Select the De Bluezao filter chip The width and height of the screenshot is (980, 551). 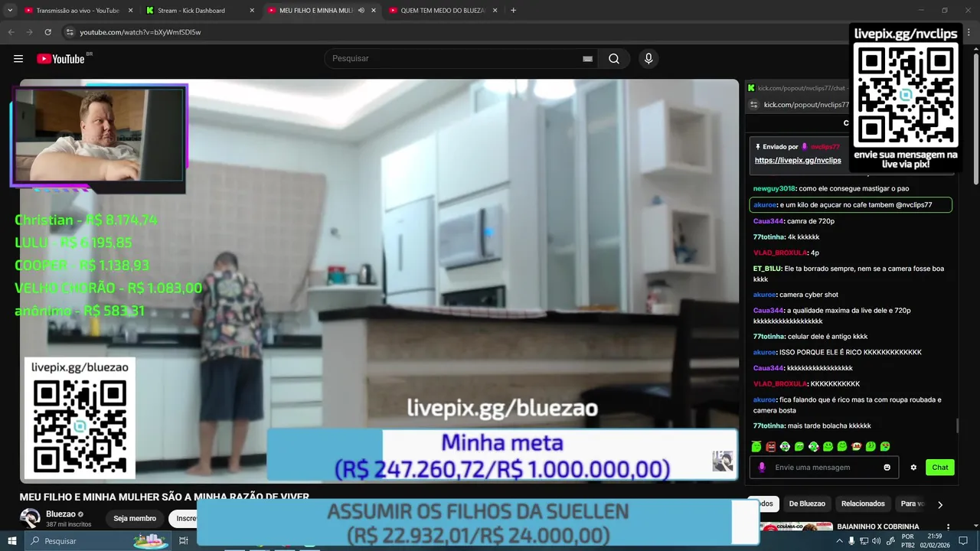click(x=807, y=504)
